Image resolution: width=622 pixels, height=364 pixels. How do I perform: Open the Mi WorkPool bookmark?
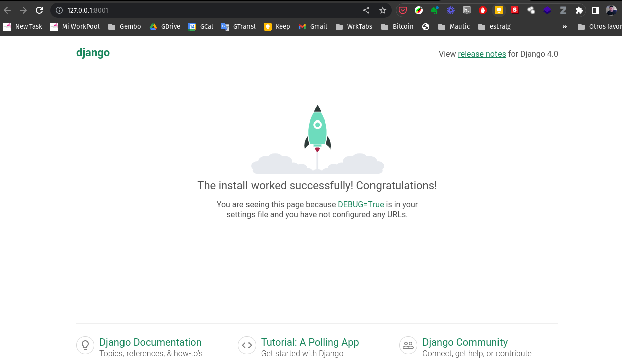[x=75, y=27]
